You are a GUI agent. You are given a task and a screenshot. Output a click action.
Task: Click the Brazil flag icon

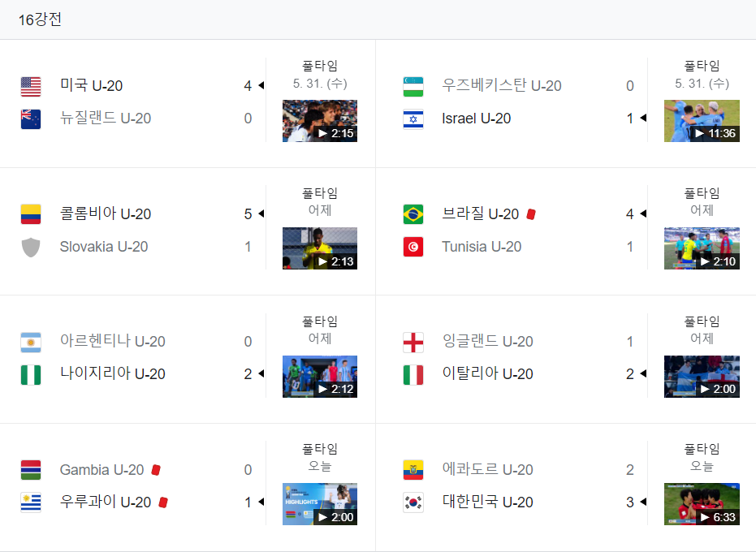click(413, 213)
